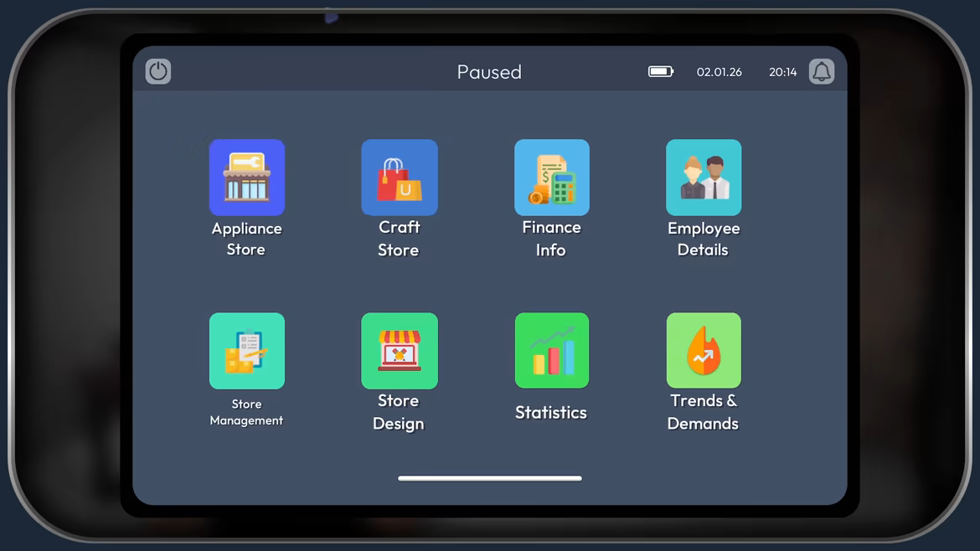Image resolution: width=980 pixels, height=551 pixels.
Task: Click the "Store Design" label text
Action: click(x=399, y=412)
